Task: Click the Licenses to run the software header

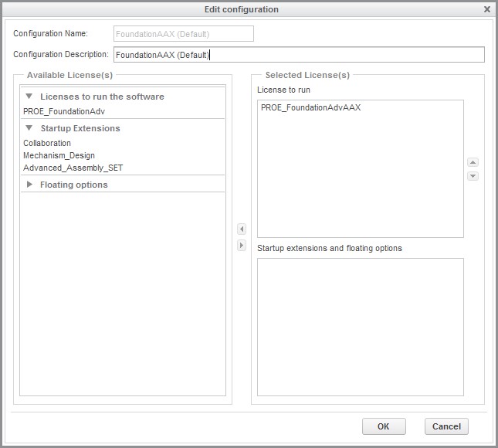Action: tap(102, 97)
